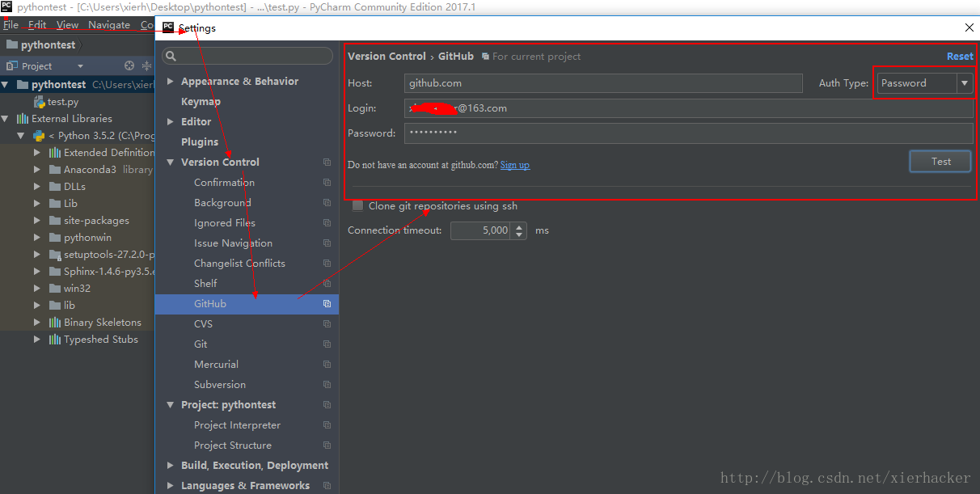Click project-level icon beside Git

[327, 344]
